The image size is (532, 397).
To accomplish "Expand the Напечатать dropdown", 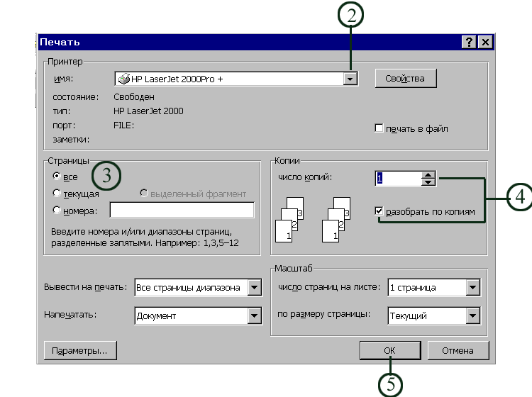I will [255, 315].
